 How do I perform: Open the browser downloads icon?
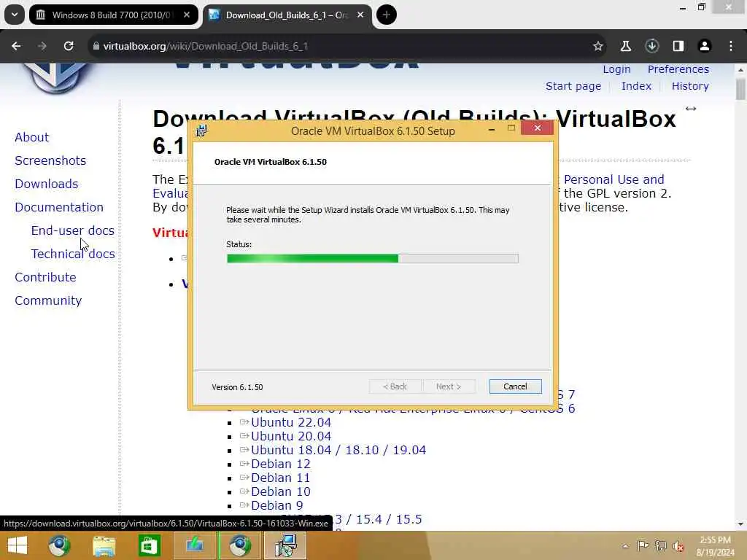tap(651, 46)
